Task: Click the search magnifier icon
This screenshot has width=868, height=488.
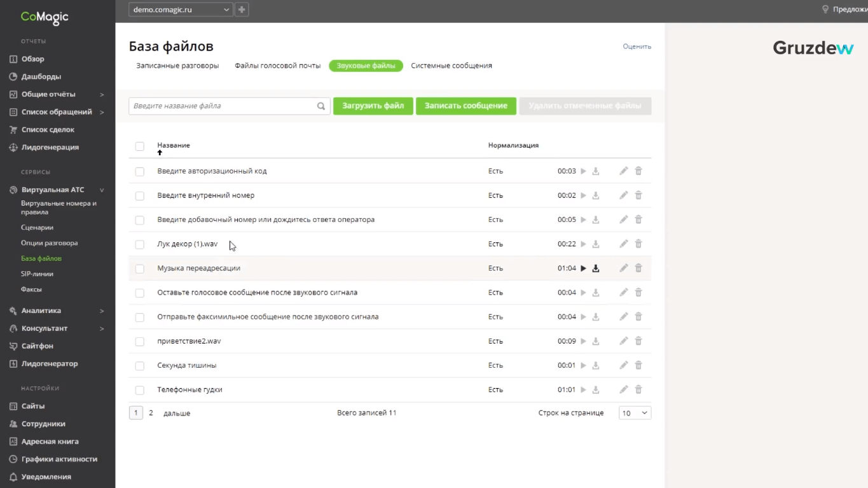Action: (321, 106)
